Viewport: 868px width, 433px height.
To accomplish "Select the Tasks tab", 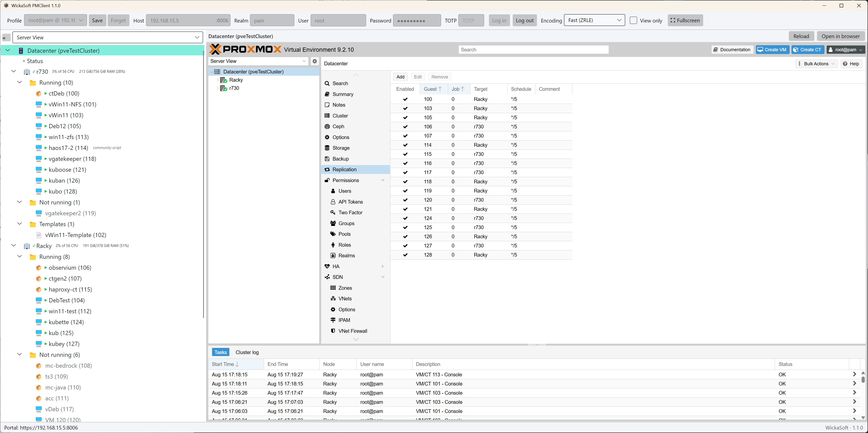I will pos(220,353).
